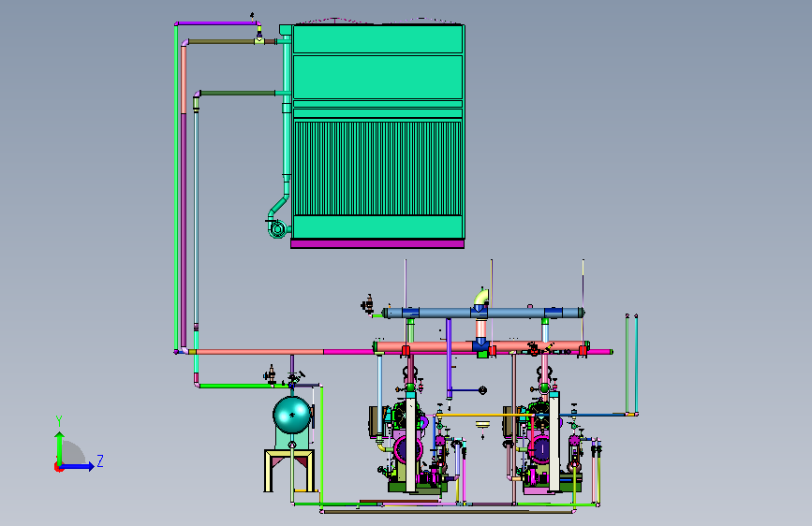812x526 pixels.
Task: Click the red origin ball of axis triad
Action: coord(58,467)
